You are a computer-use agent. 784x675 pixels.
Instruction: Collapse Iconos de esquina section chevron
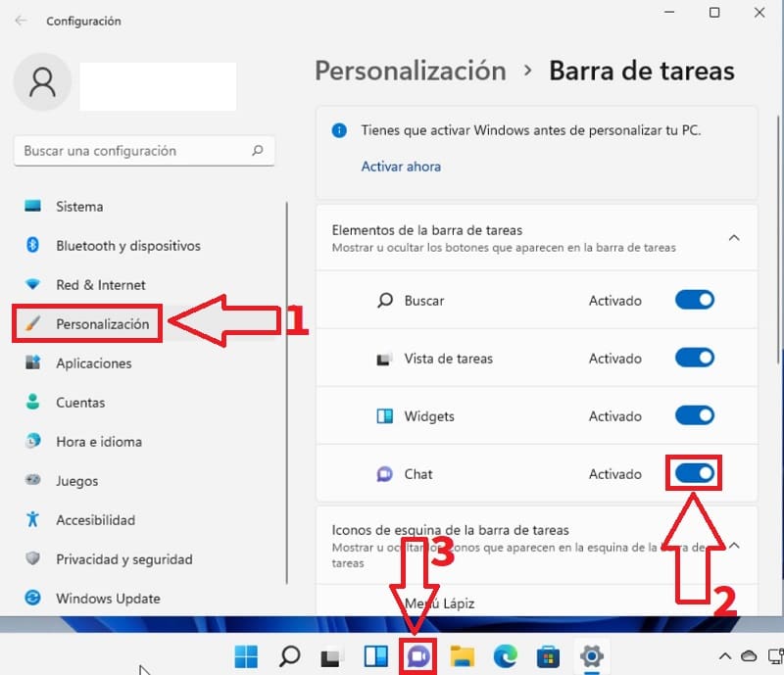click(x=734, y=545)
